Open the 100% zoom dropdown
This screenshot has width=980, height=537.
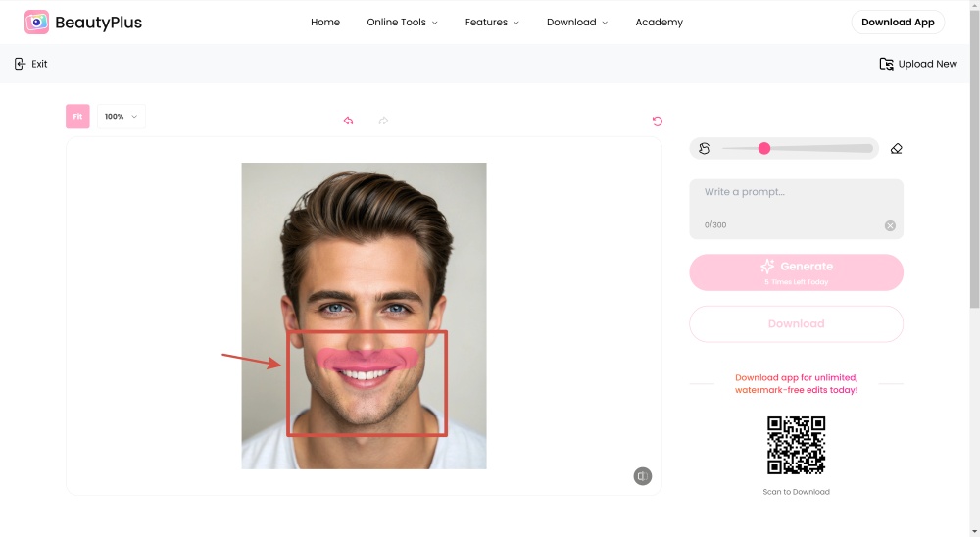122,117
